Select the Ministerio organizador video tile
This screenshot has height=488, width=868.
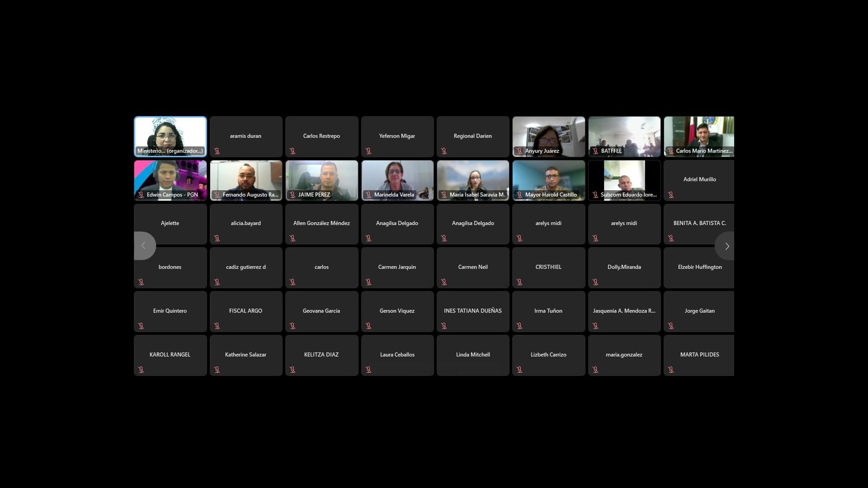[170, 136]
